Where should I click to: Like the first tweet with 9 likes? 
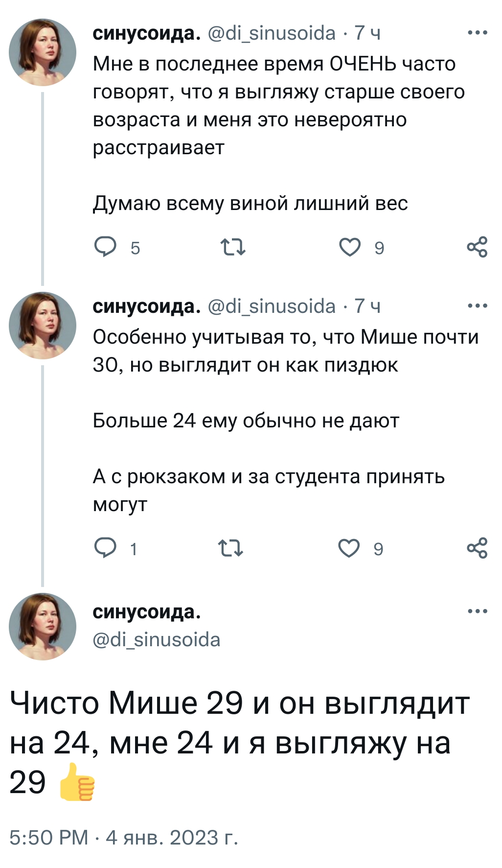(x=350, y=247)
